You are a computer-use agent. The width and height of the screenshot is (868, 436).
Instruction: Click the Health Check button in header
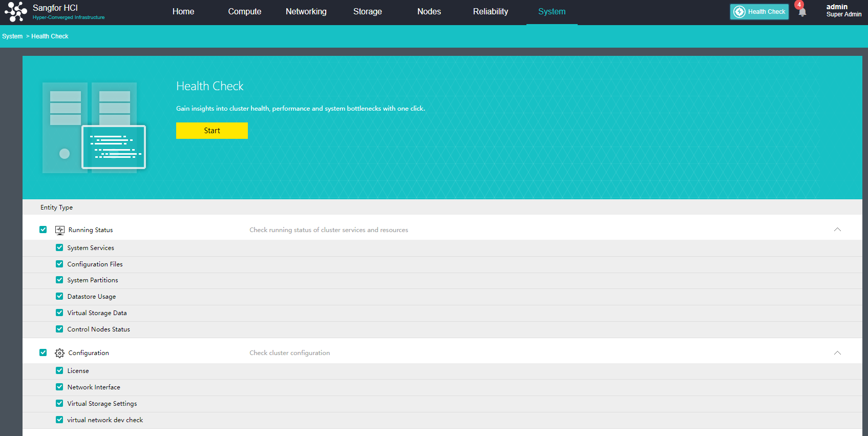tap(759, 12)
